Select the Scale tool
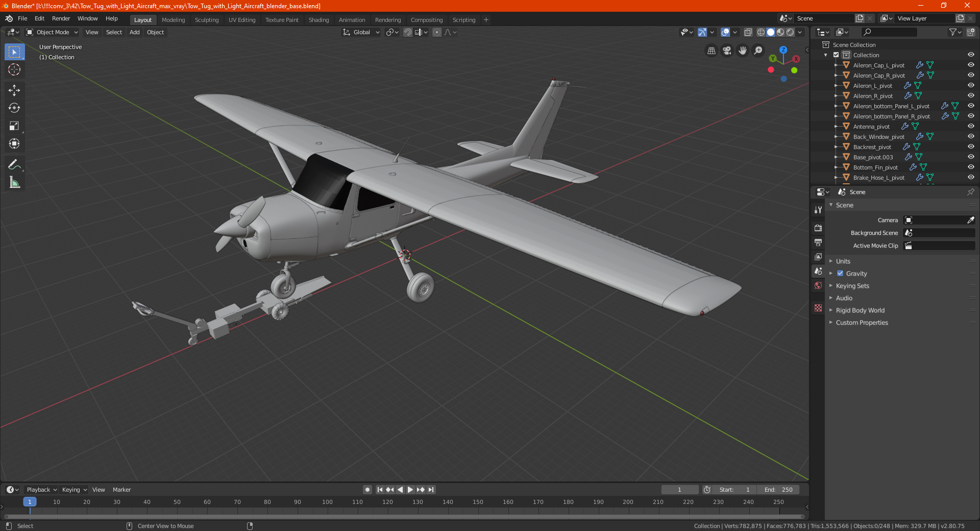The height and width of the screenshot is (531, 980). [14, 126]
